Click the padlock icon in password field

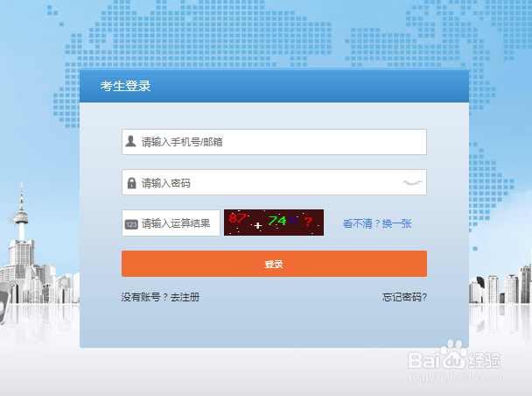click(131, 183)
